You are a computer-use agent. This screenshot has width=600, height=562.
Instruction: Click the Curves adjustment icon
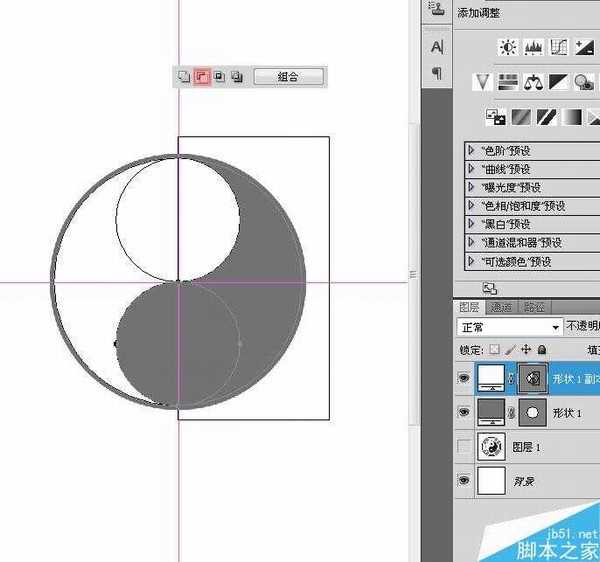point(559,48)
